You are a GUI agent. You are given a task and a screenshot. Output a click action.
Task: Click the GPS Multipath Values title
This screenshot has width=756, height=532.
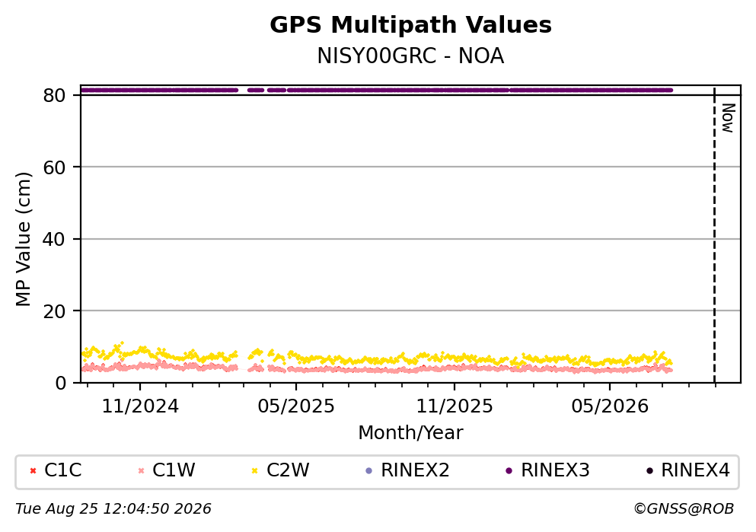pos(411,25)
